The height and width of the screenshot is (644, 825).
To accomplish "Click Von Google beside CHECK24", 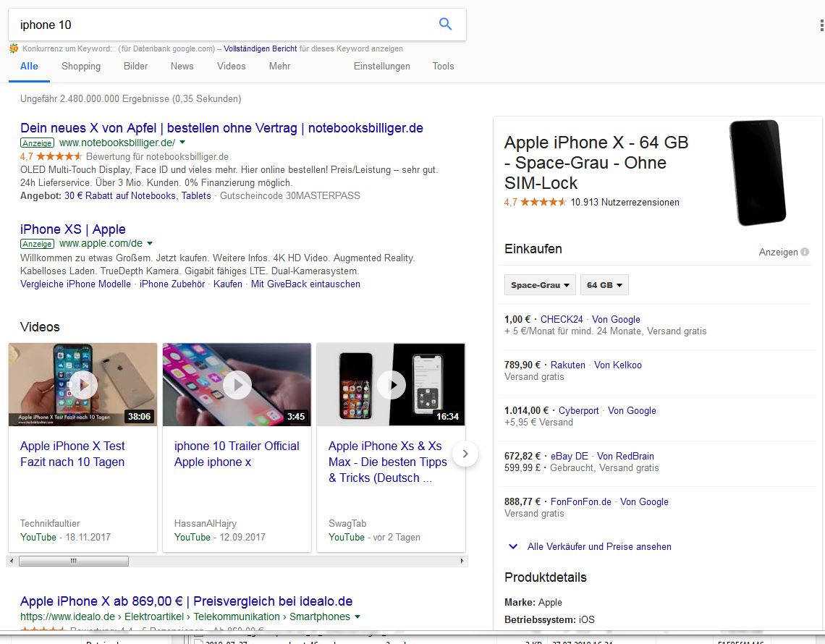I will pyautogui.click(x=616, y=319).
